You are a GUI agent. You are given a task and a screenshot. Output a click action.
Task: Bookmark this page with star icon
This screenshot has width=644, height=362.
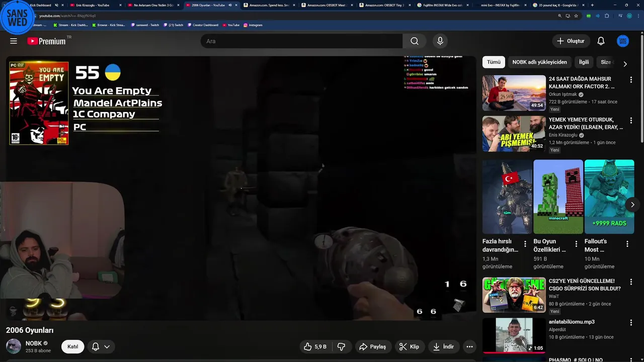coord(576,16)
